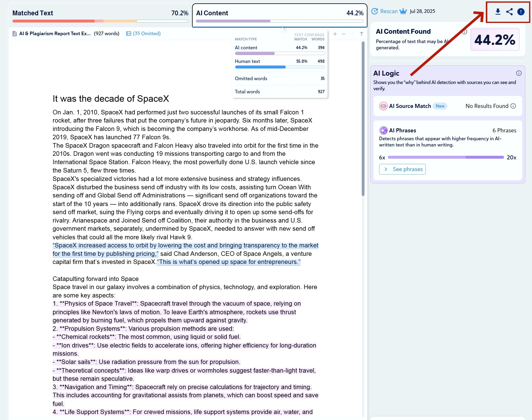The width and height of the screenshot is (532, 420).
Task: Switch to Matched Text tab
Action: pyautogui.click(x=100, y=16)
